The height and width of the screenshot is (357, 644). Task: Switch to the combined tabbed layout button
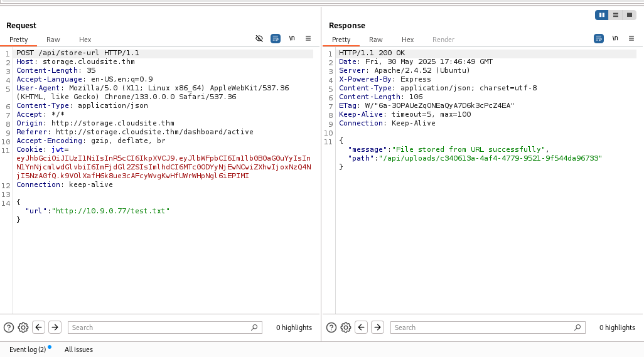tap(629, 15)
